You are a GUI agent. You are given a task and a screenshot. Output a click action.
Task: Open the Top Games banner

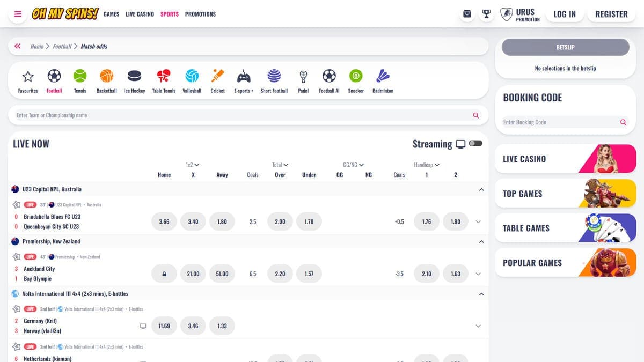[x=565, y=194]
